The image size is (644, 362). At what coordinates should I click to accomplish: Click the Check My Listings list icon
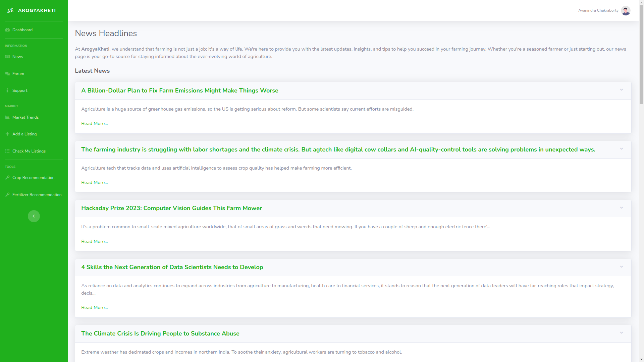click(7, 151)
